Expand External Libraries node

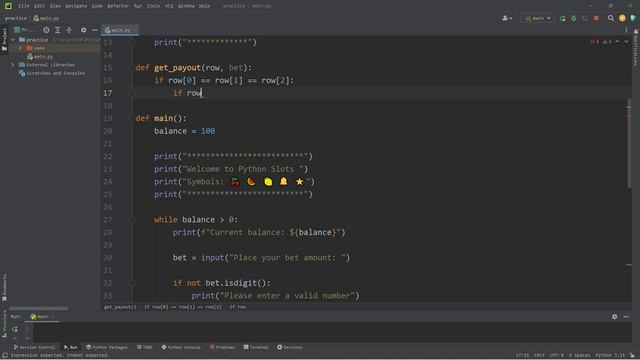[x=13, y=65]
